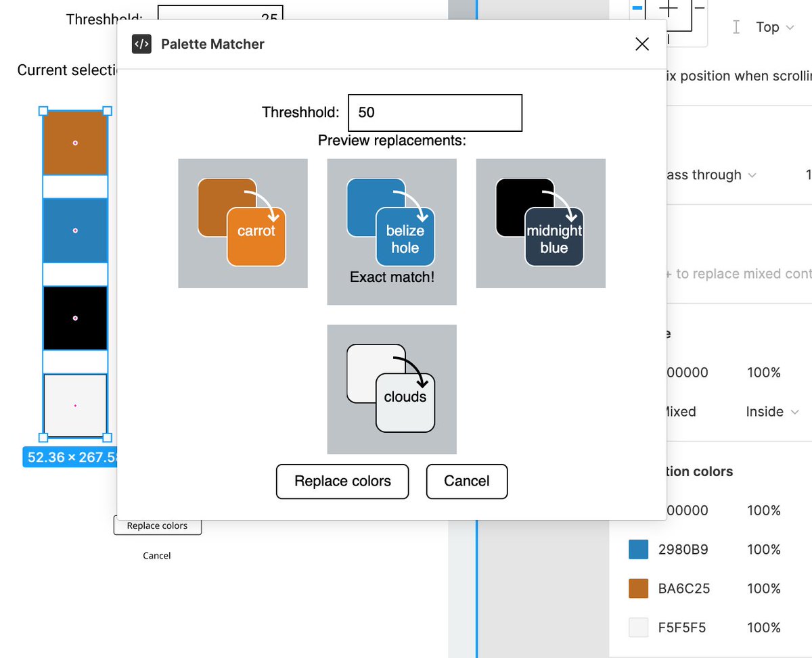This screenshot has width=812, height=658.
Task: Select the belize hole replacement preview tile
Action: 392,231
